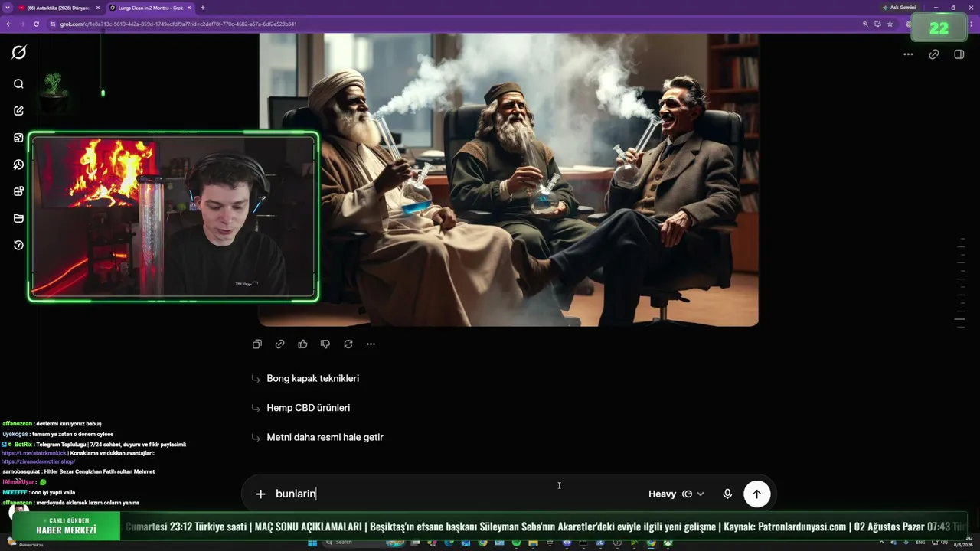
Task: View site information icon in address bar
Action: pos(53,24)
